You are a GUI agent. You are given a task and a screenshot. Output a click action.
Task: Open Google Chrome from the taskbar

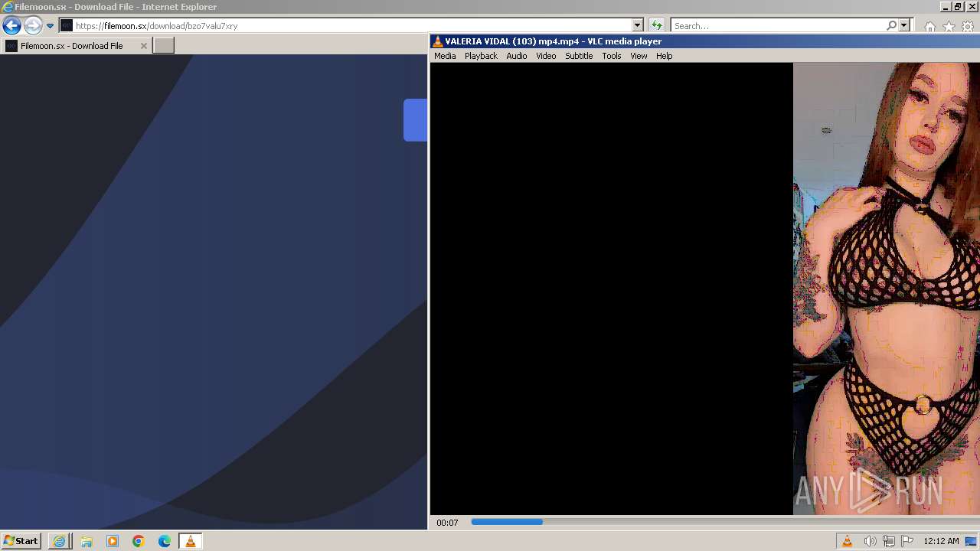click(x=139, y=541)
